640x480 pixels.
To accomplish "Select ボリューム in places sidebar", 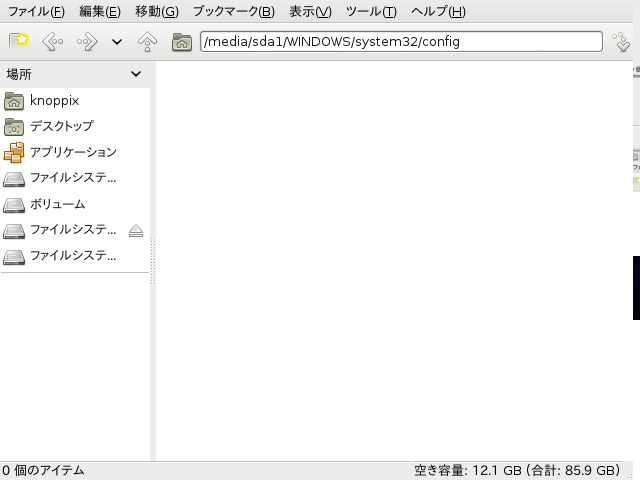I will tap(58, 204).
